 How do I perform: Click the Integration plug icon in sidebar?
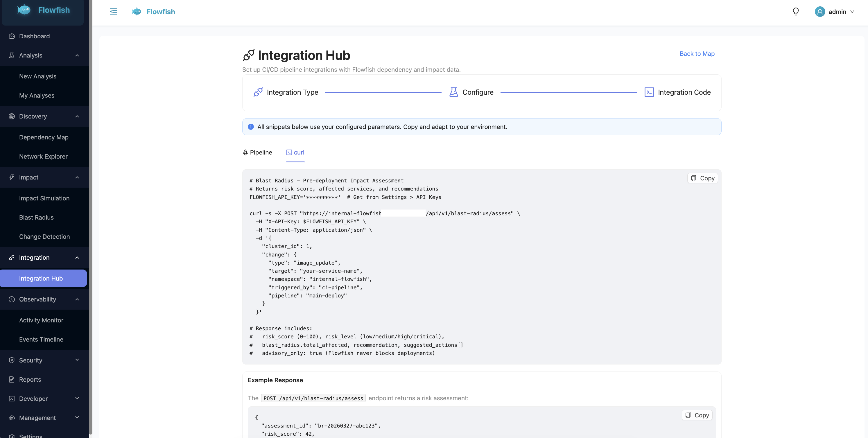pyautogui.click(x=12, y=257)
